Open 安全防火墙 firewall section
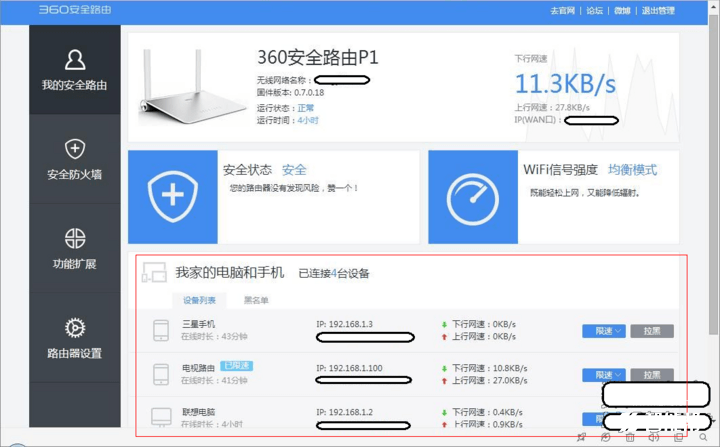This screenshot has width=720, height=447. [x=74, y=160]
